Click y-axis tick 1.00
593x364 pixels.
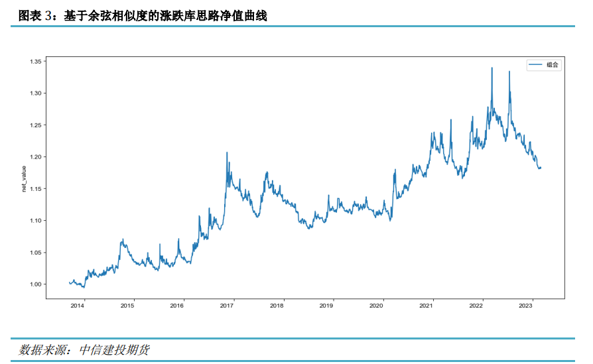click(x=36, y=284)
